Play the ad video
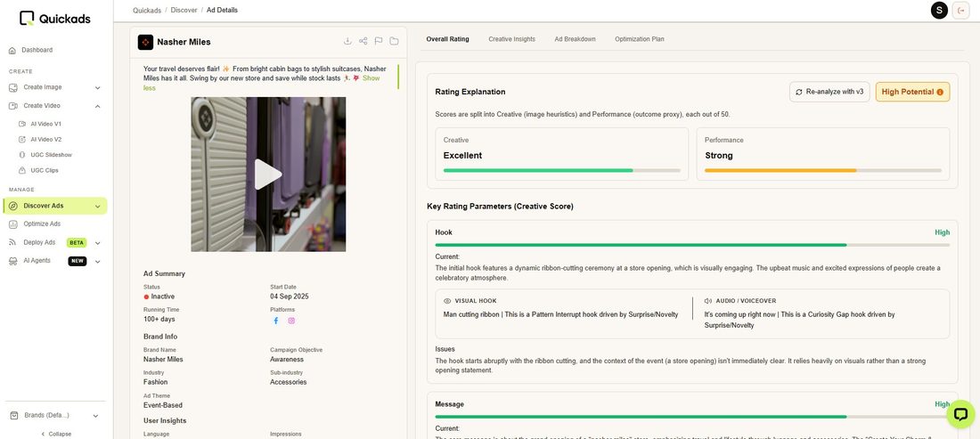The image size is (980, 439). (268, 175)
